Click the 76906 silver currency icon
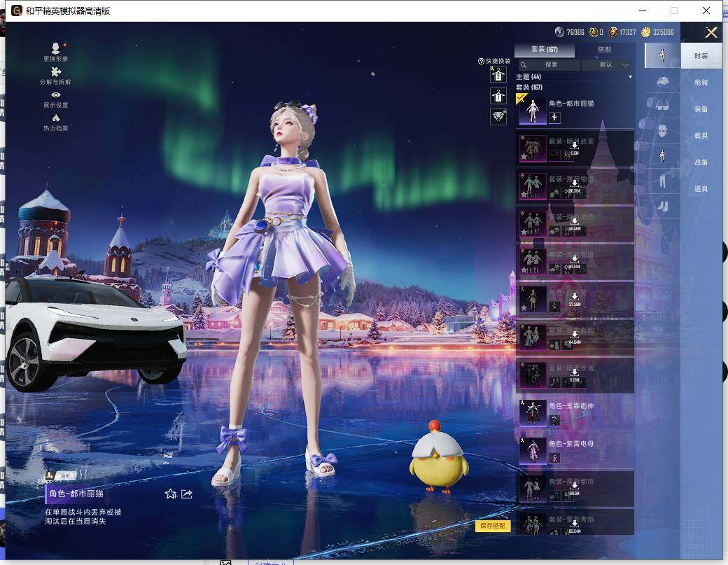 point(559,32)
